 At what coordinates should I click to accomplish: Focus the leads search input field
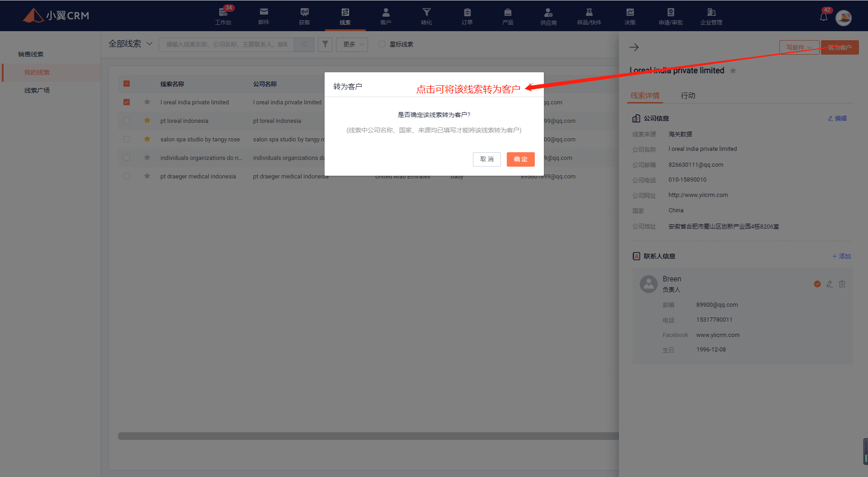point(226,44)
